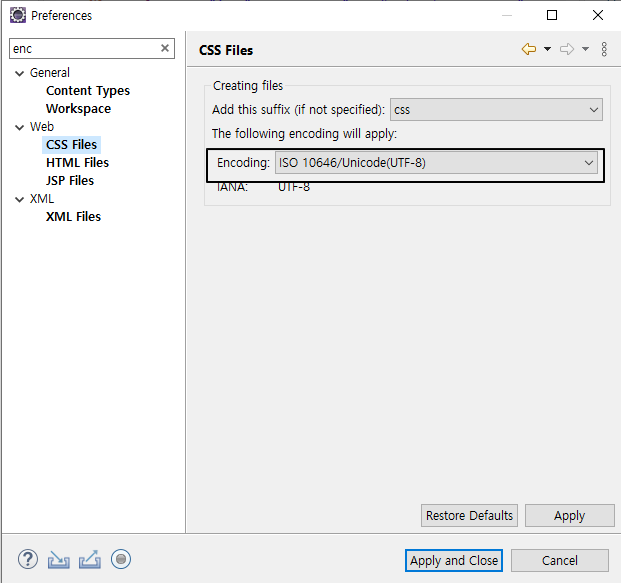This screenshot has height=583, width=621.
Task: Select CSS Files preference page
Action: point(71,145)
